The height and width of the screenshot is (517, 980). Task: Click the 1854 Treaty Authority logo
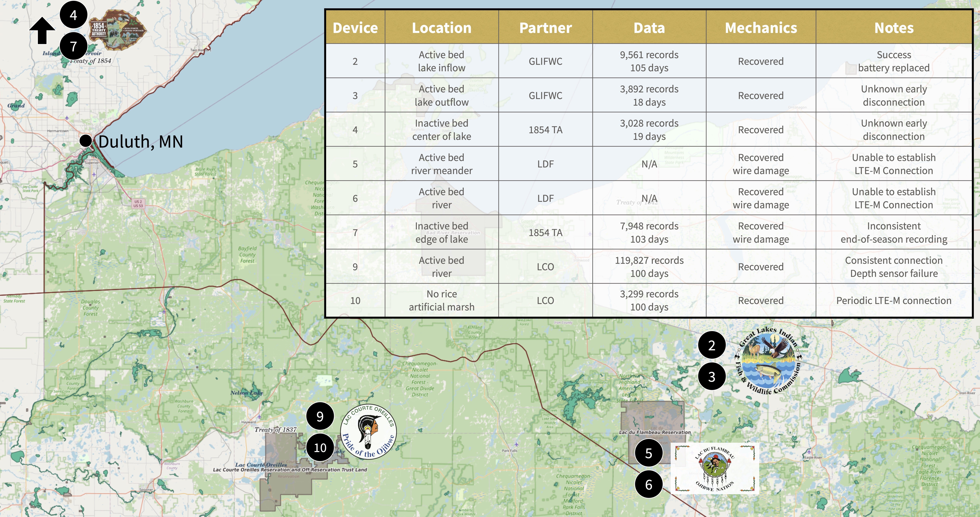[x=118, y=30]
